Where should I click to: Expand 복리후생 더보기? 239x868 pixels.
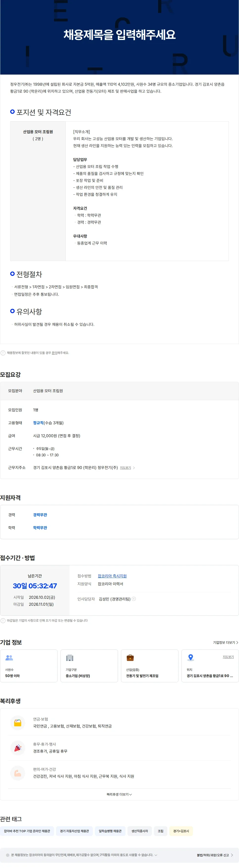pyautogui.click(x=119, y=794)
